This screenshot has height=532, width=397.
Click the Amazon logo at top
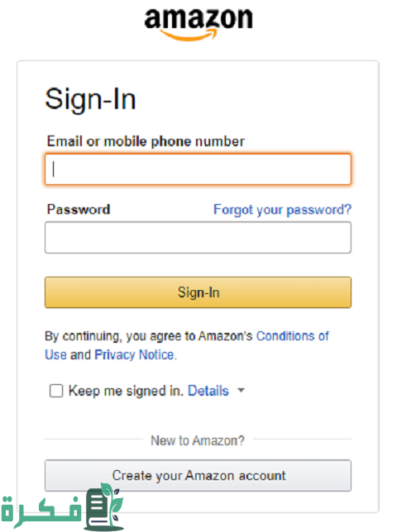coord(198,25)
